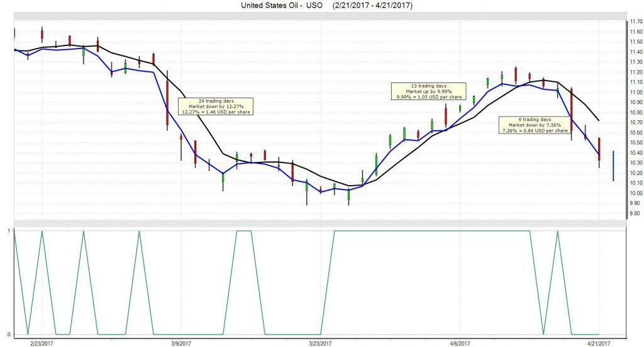
Task: Click the blue dotted vertical line at far right
Action: click(613, 157)
